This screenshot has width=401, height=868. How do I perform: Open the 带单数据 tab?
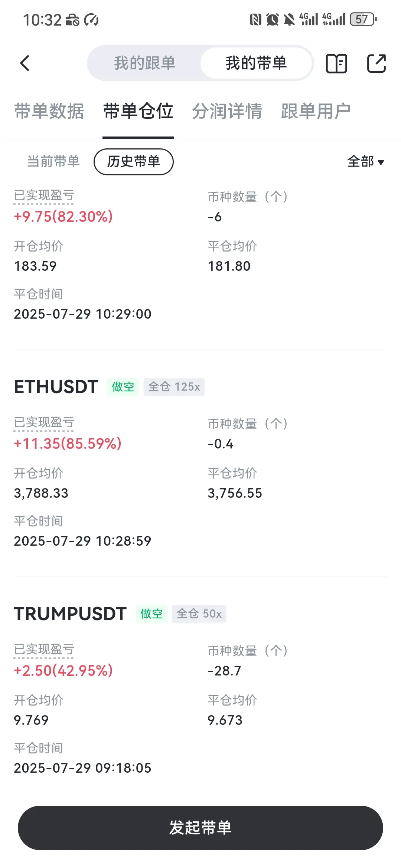click(49, 111)
